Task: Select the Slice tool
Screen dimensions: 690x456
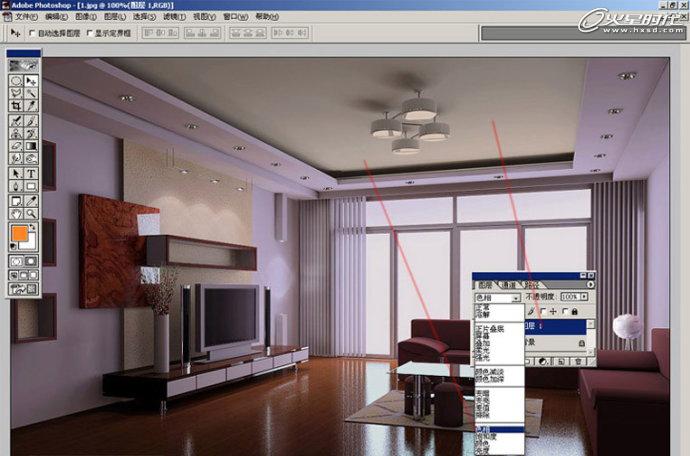Action: point(31,106)
